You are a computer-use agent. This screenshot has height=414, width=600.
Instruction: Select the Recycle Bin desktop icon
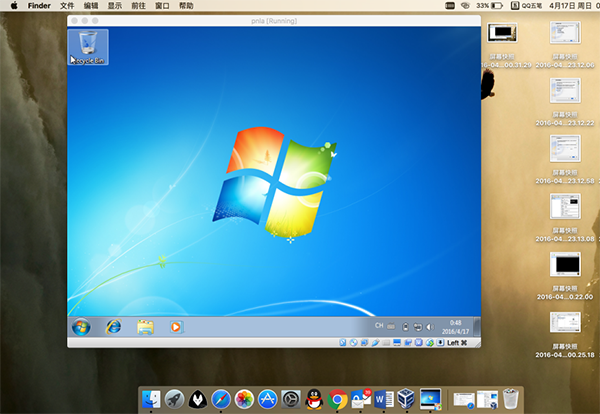point(88,46)
